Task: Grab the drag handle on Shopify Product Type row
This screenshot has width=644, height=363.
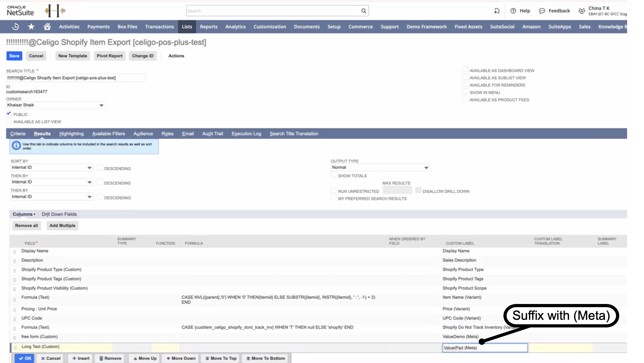Action: 15,271
